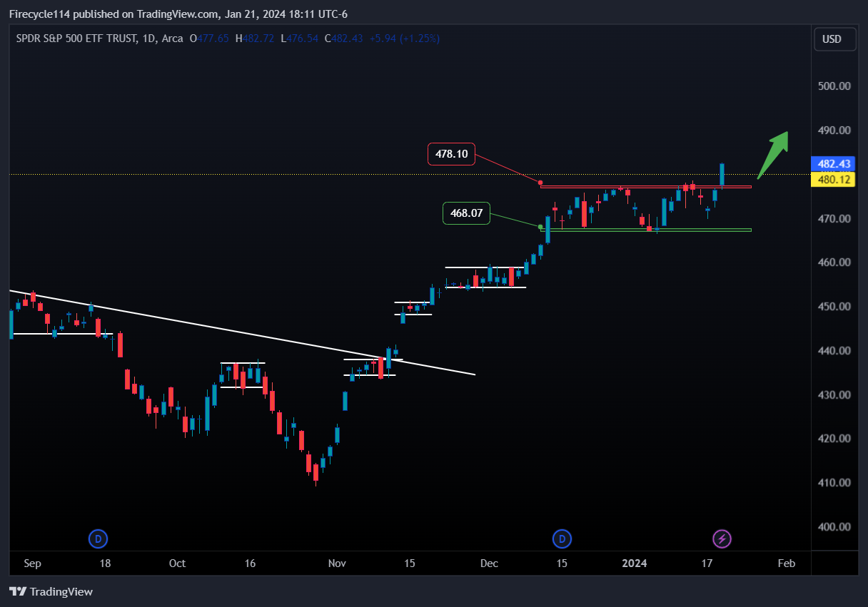
Task: Click the USD currency button
Action: [835, 39]
